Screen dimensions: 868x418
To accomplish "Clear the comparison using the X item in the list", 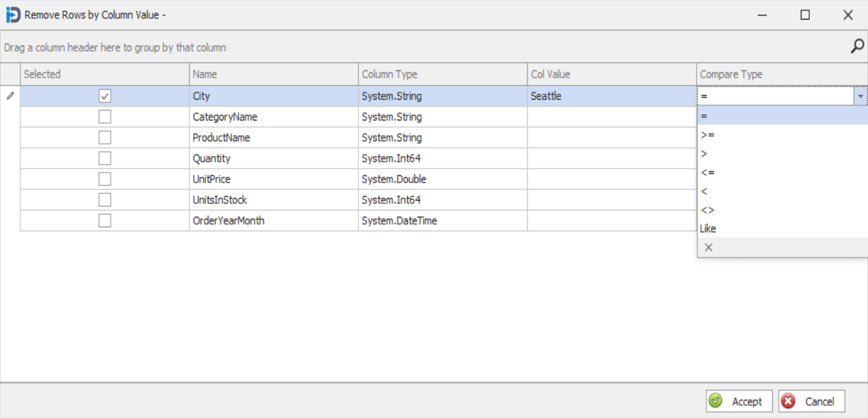I will click(710, 247).
